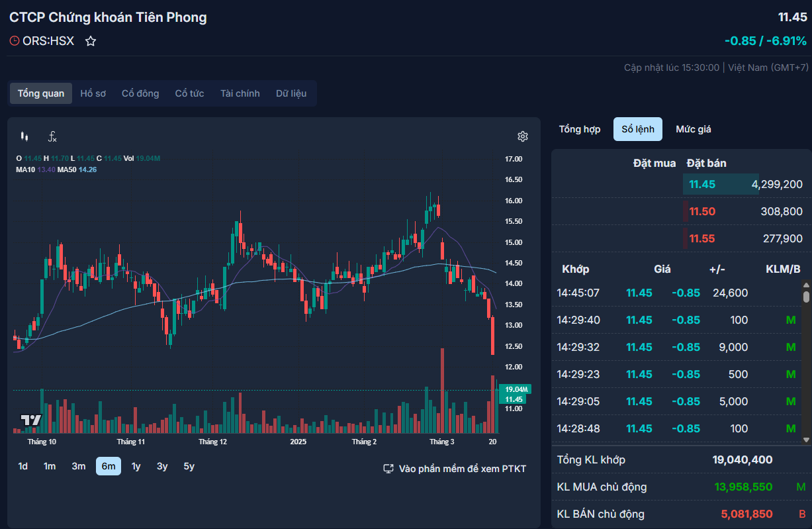Click the external window icon beside PTKT link

tap(388, 469)
